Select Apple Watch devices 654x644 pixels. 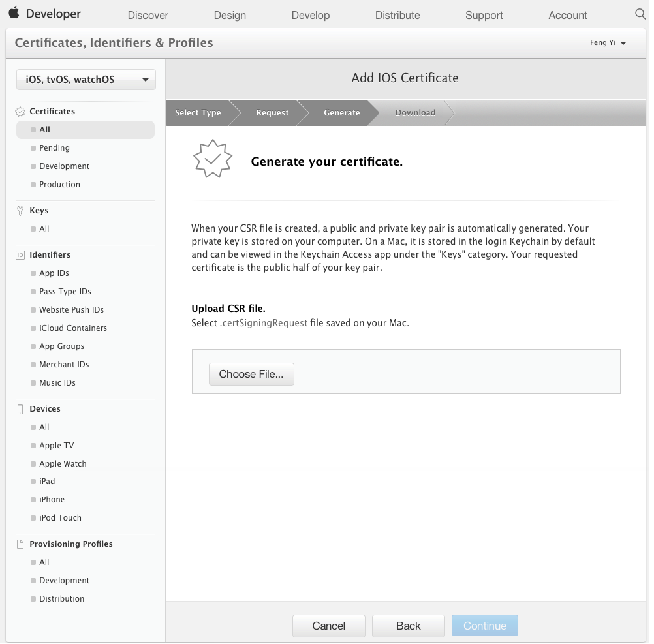pos(63,464)
